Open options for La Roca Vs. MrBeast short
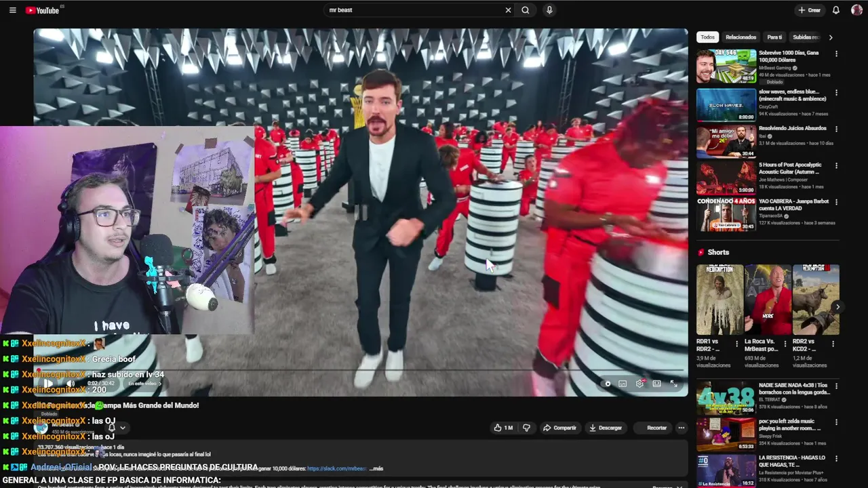 [785, 344]
